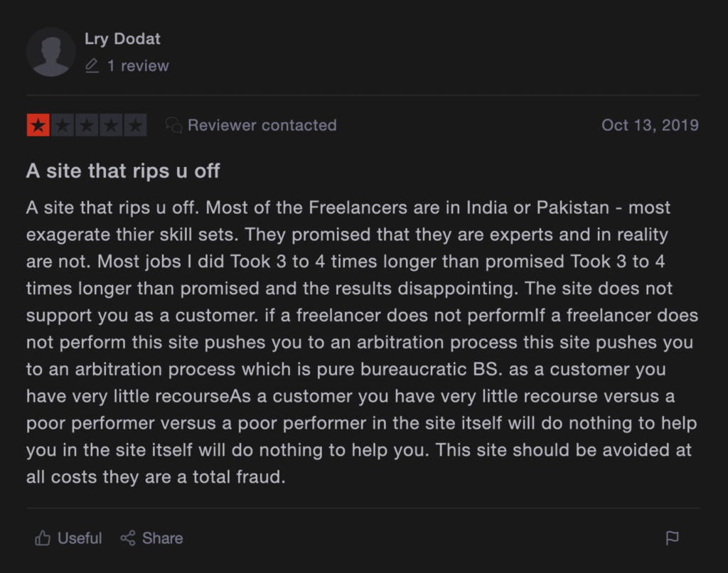Image resolution: width=728 pixels, height=573 pixels.
Task: Click the final line about total fraud
Action: (x=156, y=477)
